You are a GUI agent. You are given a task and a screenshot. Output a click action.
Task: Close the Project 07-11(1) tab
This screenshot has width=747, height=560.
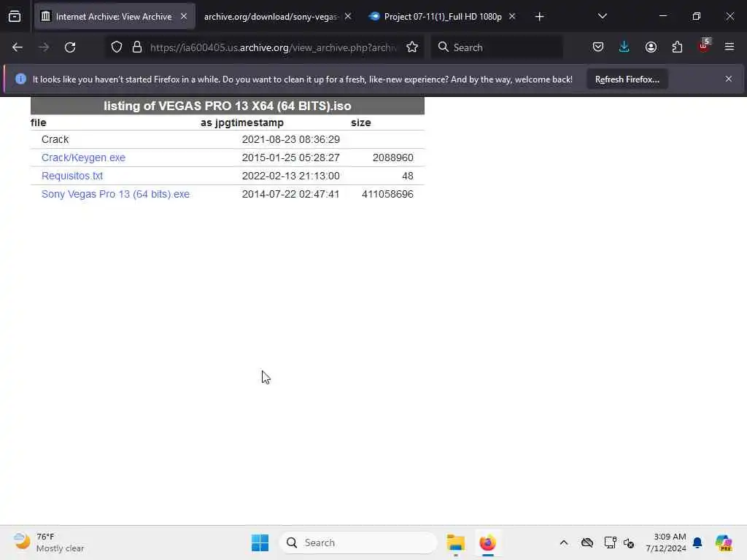pyautogui.click(x=512, y=16)
